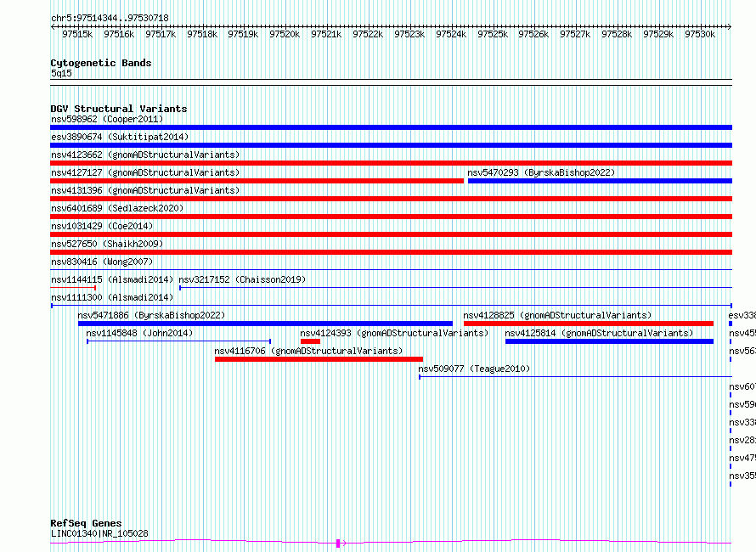Image resolution: width=756 pixels, height=552 pixels.
Task: Select the esv3890674 (Suktitipat2014) variant label
Action: point(120,137)
